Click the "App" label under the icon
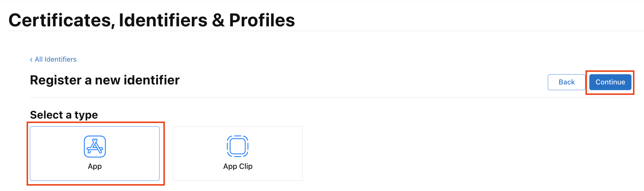This screenshot has height=191, width=644. coord(95,166)
